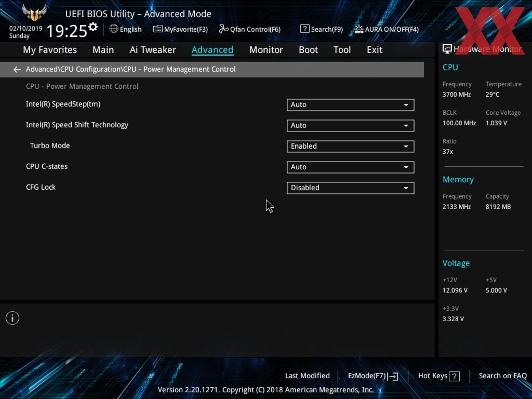Switch to the My Favorites tab

(x=50, y=50)
